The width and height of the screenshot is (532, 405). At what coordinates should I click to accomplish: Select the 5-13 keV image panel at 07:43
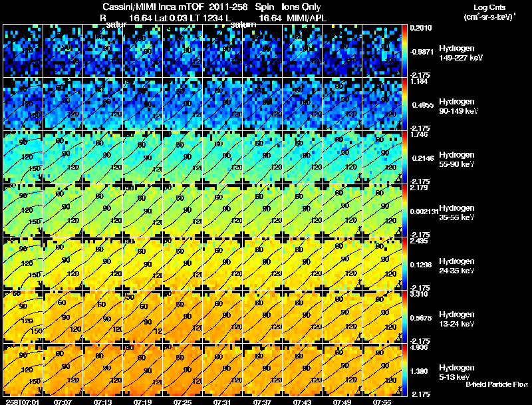(303, 370)
